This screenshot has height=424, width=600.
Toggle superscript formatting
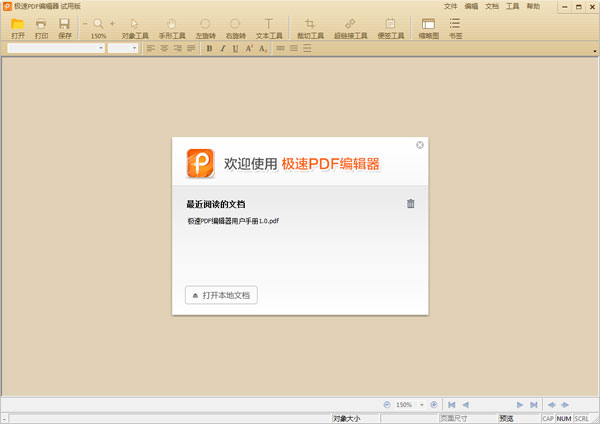pyautogui.click(x=249, y=48)
